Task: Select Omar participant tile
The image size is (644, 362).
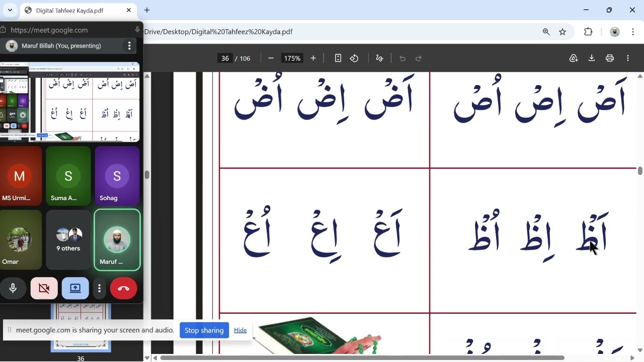Action: pos(21,240)
